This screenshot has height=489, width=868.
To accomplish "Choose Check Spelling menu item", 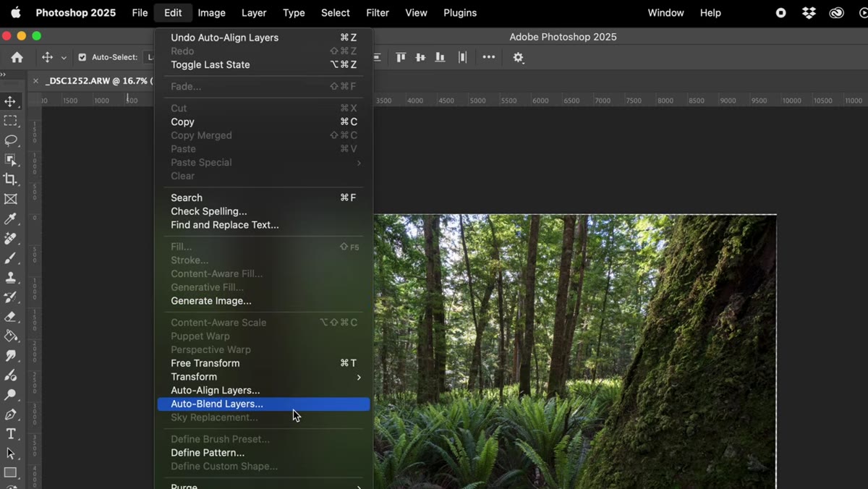I will coord(263,211).
